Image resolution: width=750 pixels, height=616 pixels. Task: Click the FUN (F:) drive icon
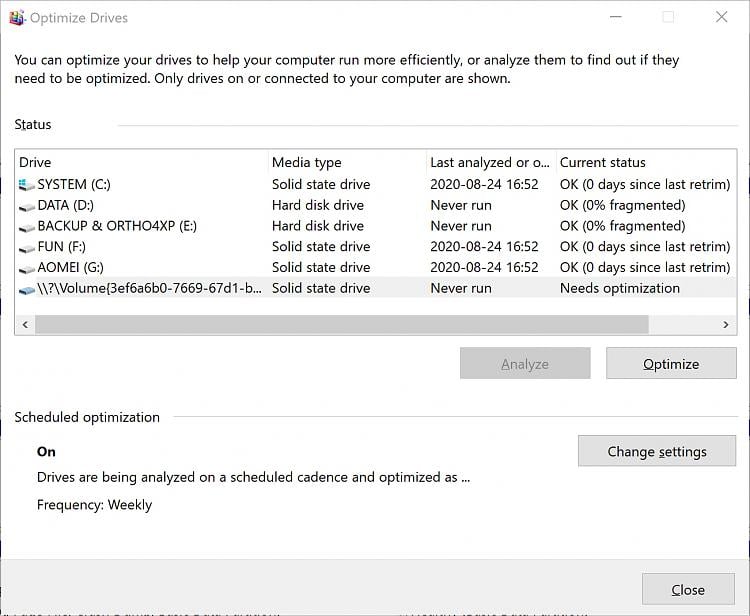(x=26, y=247)
